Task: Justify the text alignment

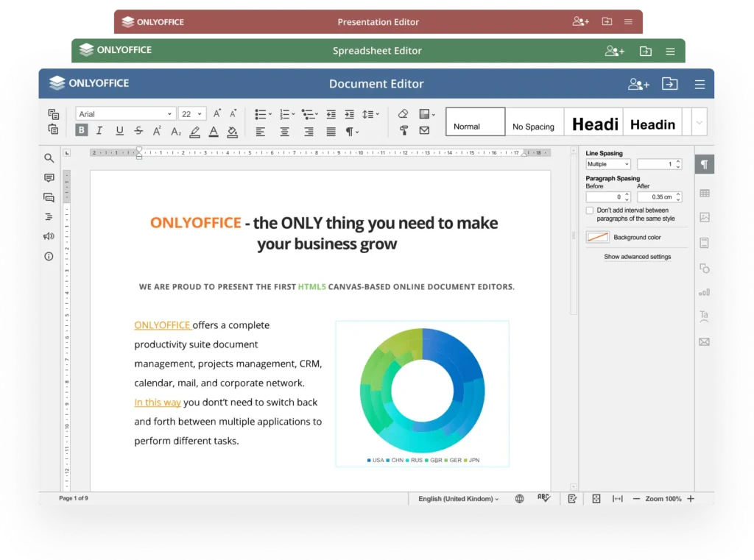Action: (331, 132)
